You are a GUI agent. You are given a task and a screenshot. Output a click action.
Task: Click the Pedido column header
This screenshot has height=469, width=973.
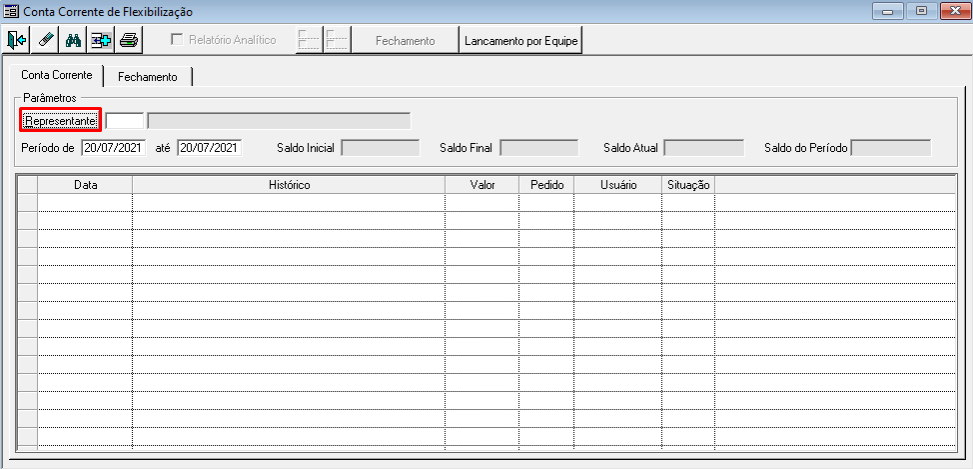(547, 185)
